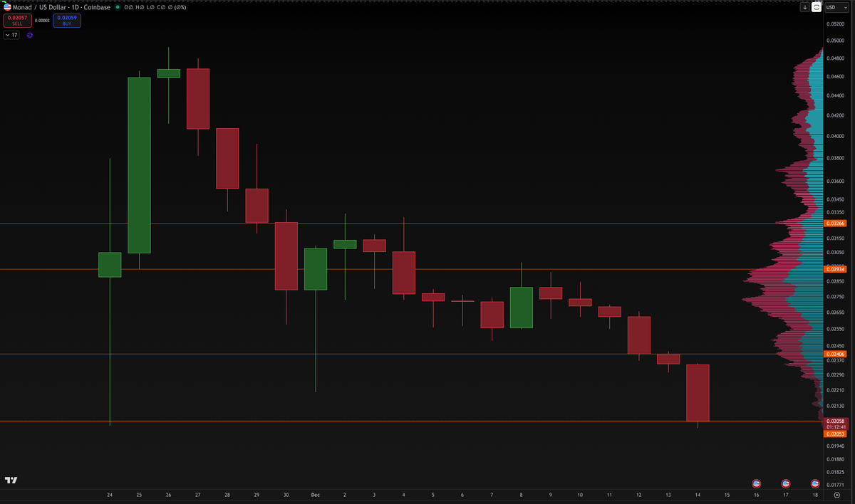
Task: Select the green candle on Dec 8
Action: click(522, 308)
